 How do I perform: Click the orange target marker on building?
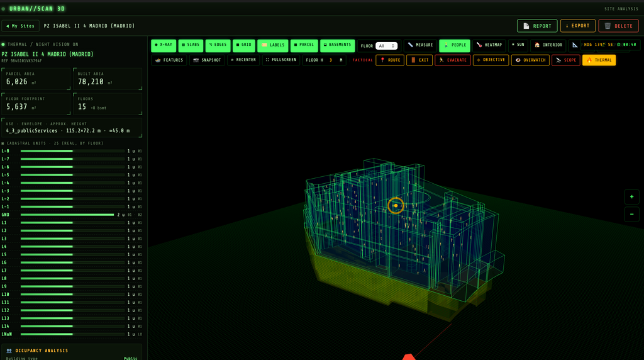pyautogui.click(x=396, y=205)
